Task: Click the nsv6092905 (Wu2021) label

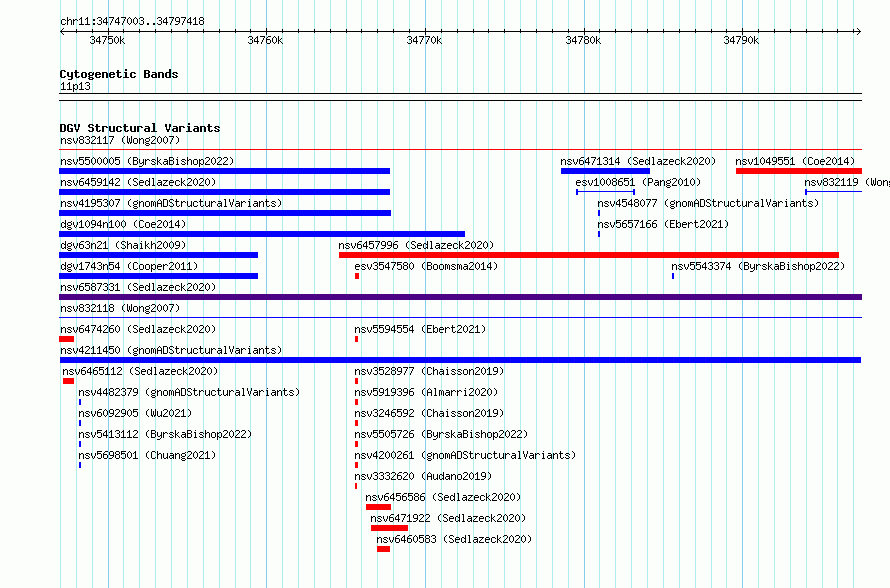Action: [135, 413]
